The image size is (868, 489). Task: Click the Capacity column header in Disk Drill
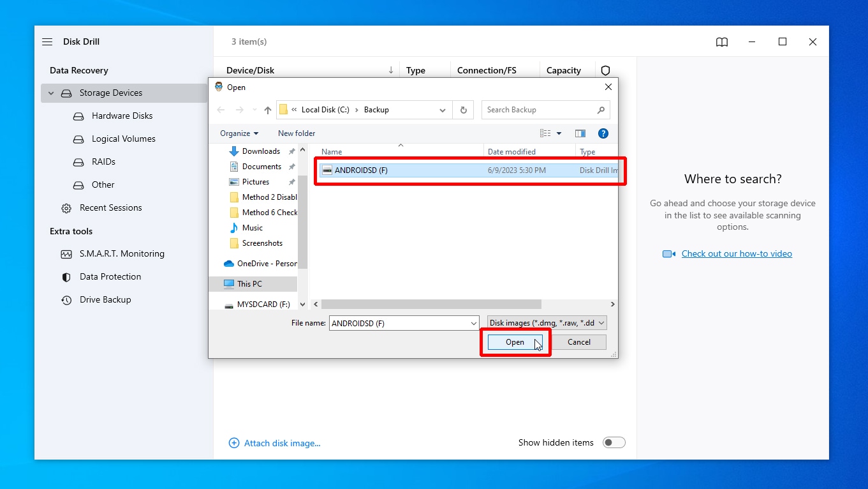click(x=564, y=70)
